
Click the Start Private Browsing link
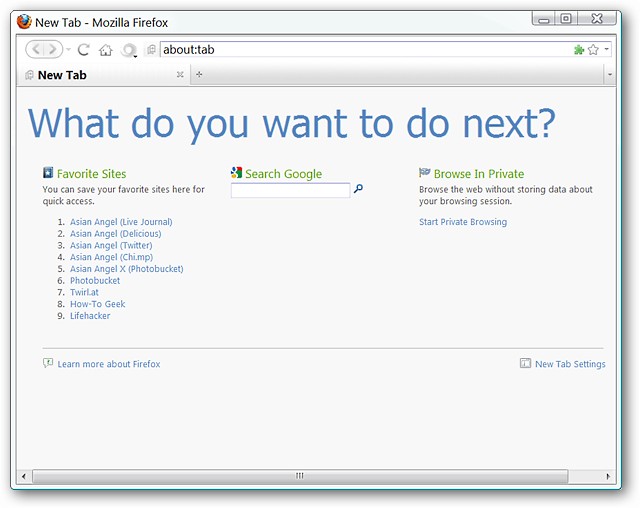pyautogui.click(x=463, y=222)
